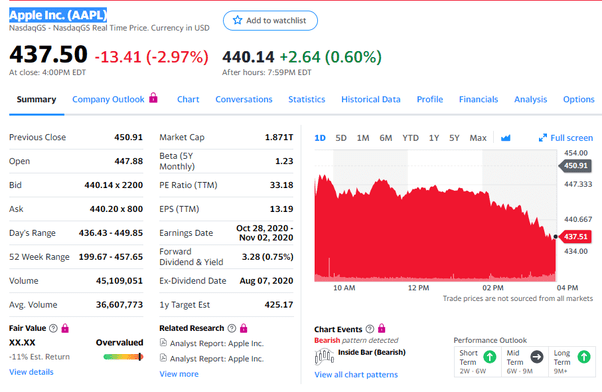Screen dimensions: 602x392
Task: Expand chart with the Full screen link
Action: coord(566,138)
